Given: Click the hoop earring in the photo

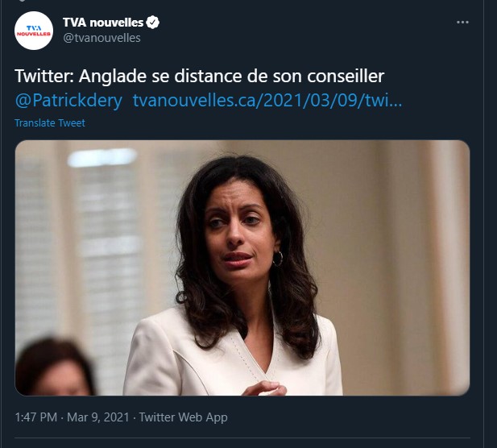Looking at the screenshot, I should [x=278, y=259].
